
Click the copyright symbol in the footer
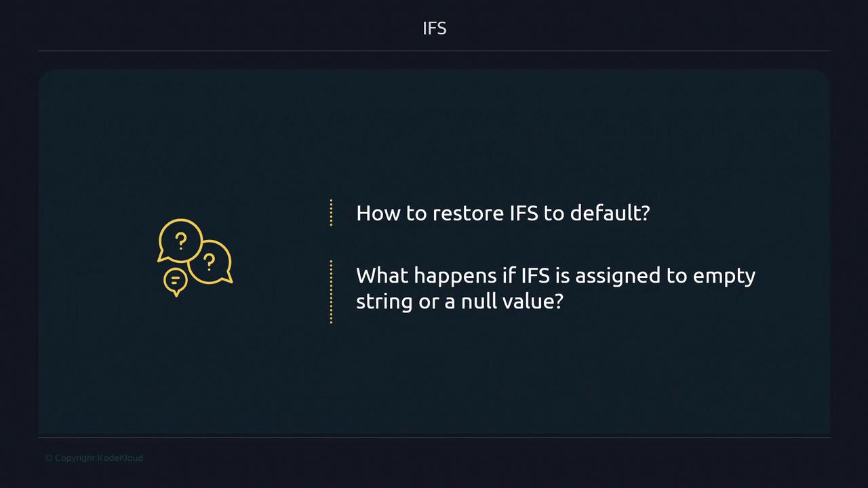pos(48,458)
